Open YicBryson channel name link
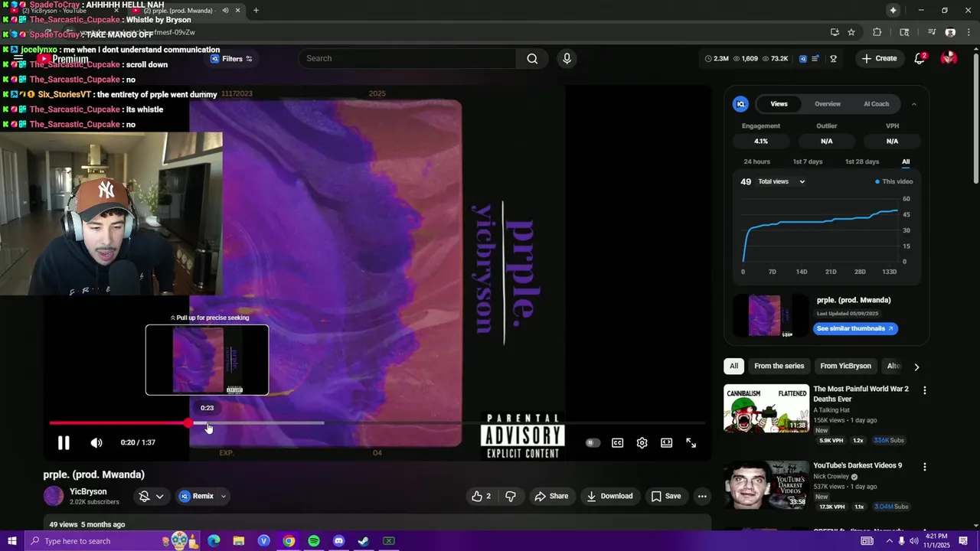The image size is (980, 551). tap(88, 491)
